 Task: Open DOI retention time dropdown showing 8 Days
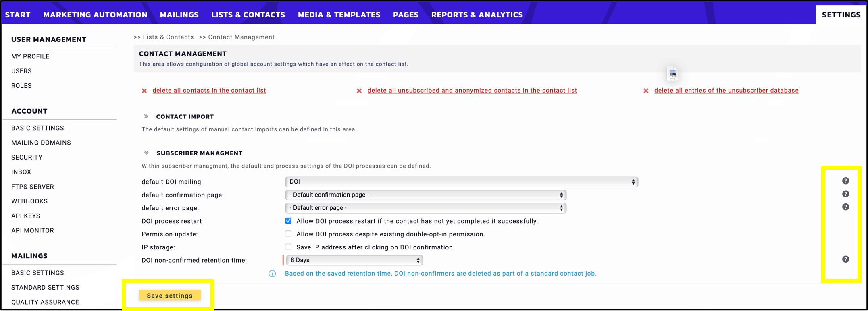click(x=354, y=260)
